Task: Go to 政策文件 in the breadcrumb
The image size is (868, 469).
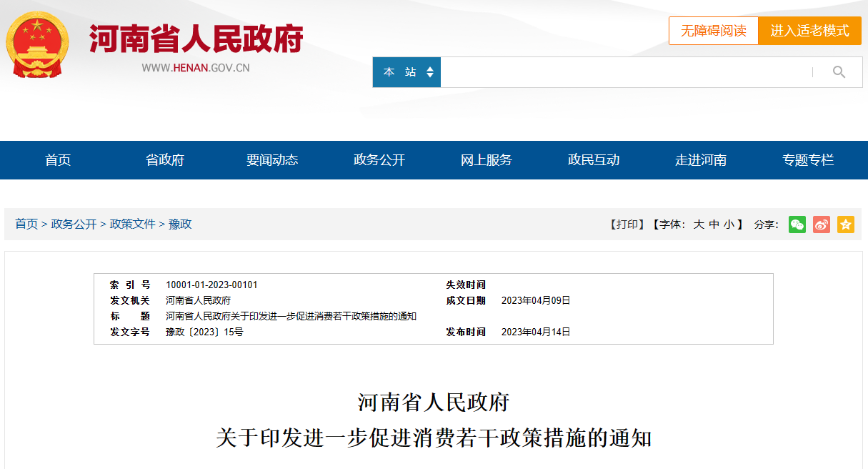Action: click(132, 224)
